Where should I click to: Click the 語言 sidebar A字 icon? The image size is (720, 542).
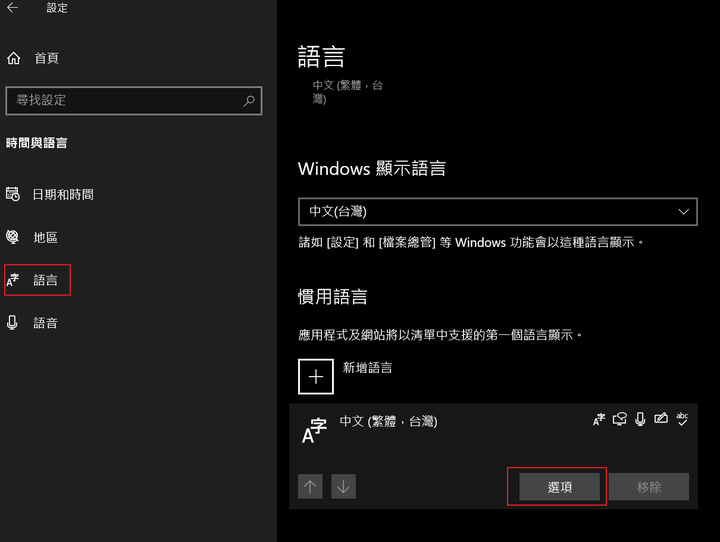click(13, 280)
